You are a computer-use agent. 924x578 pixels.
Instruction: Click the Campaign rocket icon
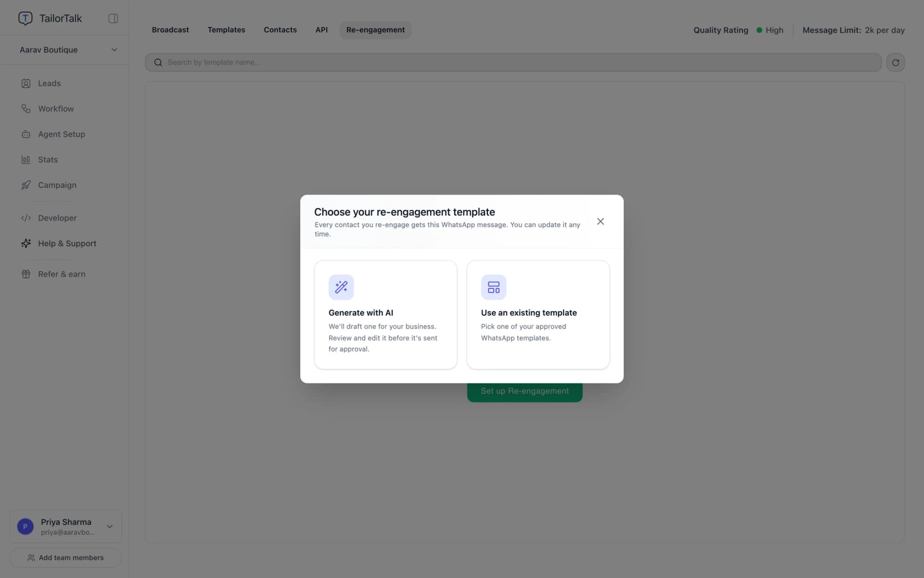pos(26,185)
